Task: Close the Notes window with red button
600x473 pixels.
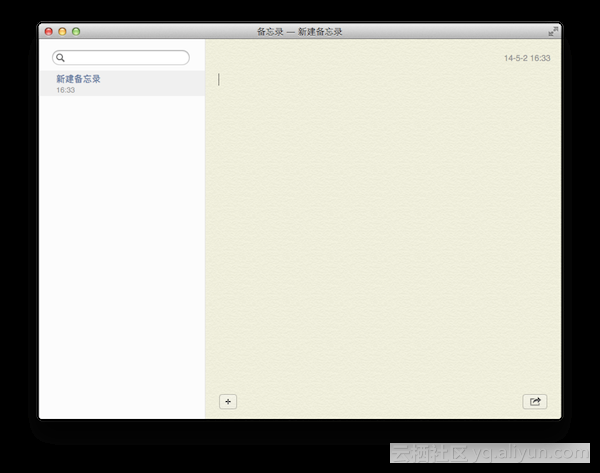Action: click(x=49, y=31)
